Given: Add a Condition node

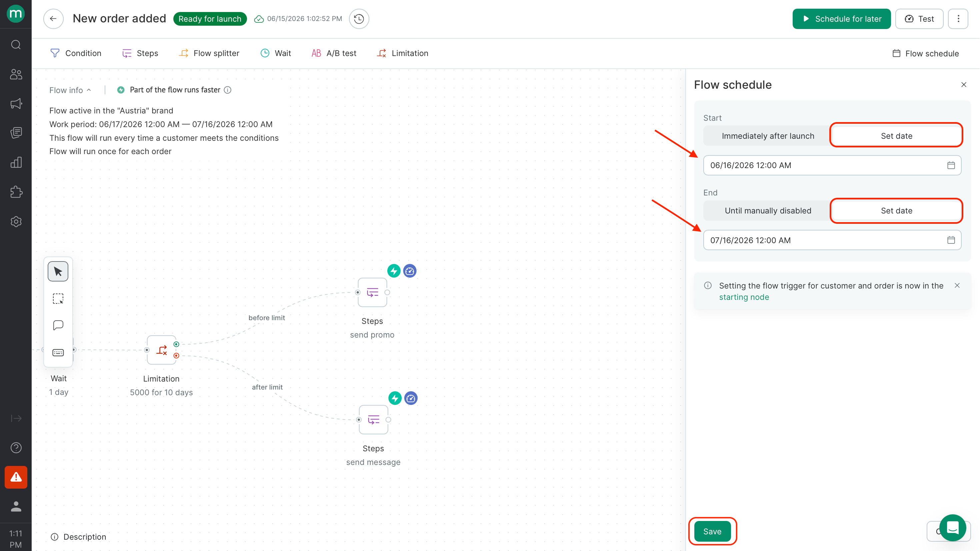Looking at the screenshot, I should click(x=76, y=53).
